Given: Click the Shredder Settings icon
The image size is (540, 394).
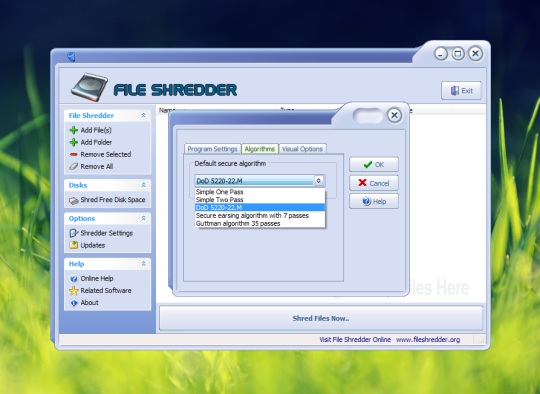Looking at the screenshot, I should tap(73, 233).
